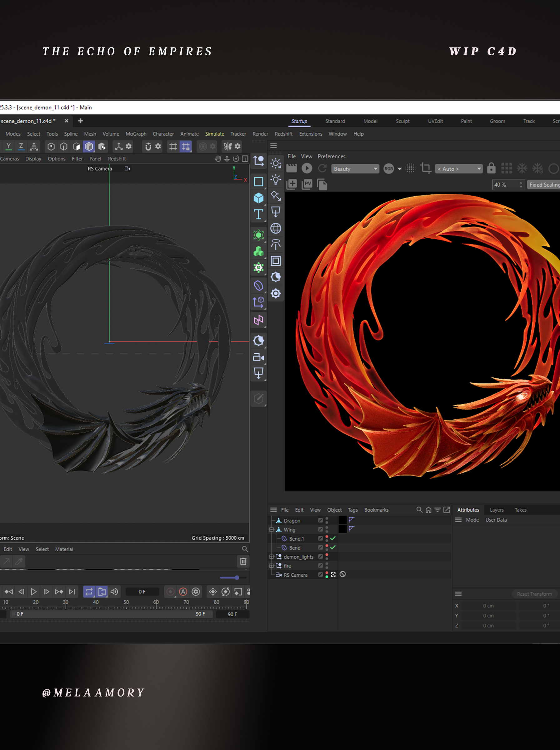Click the viewport orbit rotate icon

coord(236,159)
